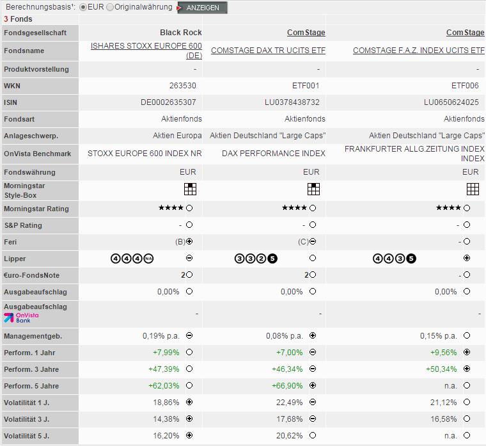
Task: Click Managementgeb. plus indicator beside 0,08% p.a.
Action: point(313,335)
